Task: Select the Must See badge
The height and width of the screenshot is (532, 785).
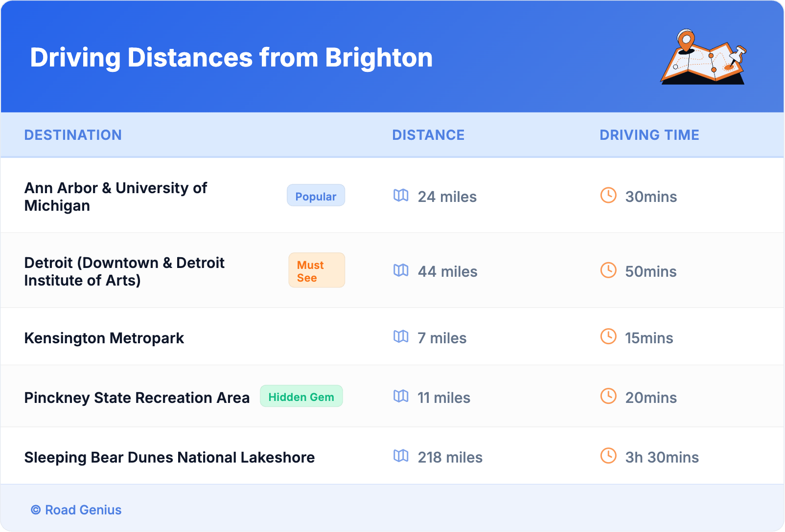Action: click(x=316, y=270)
